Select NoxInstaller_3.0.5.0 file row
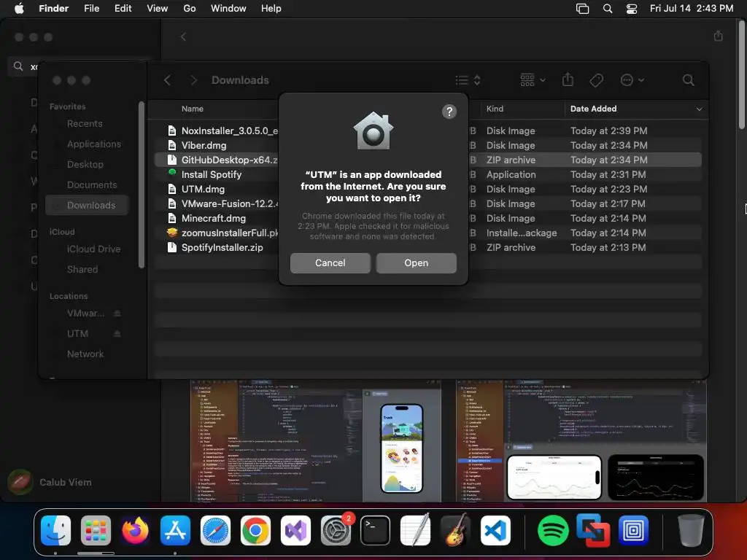Viewport: 747px width, 560px height. point(427,131)
